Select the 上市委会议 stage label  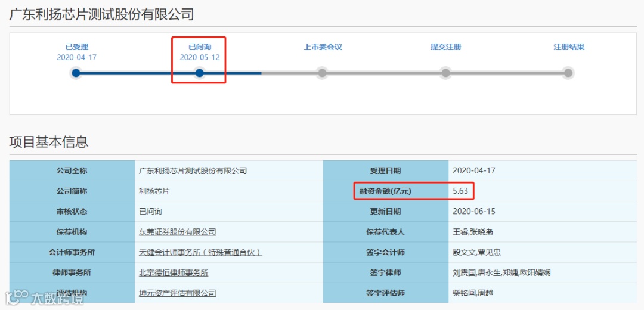[323, 47]
